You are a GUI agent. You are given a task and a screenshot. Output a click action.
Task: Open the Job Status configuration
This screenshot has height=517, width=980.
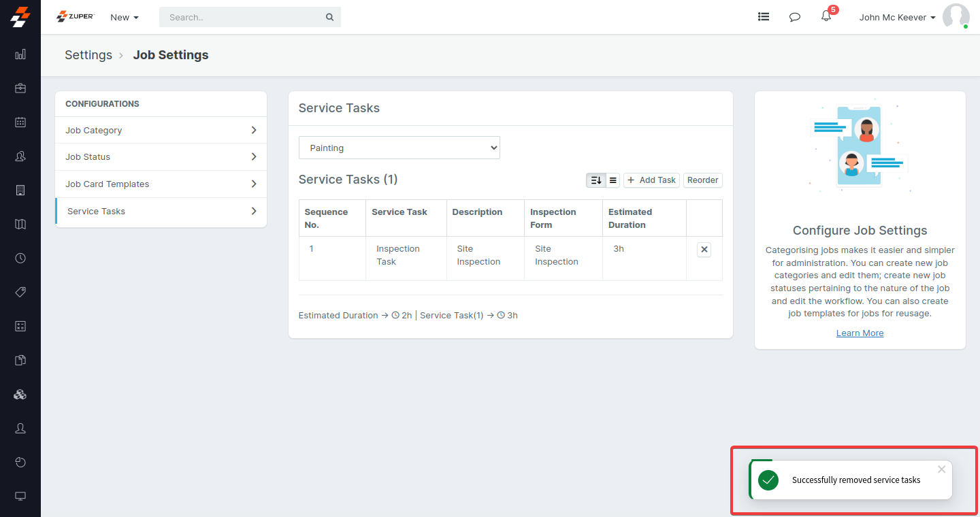[x=161, y=157]
